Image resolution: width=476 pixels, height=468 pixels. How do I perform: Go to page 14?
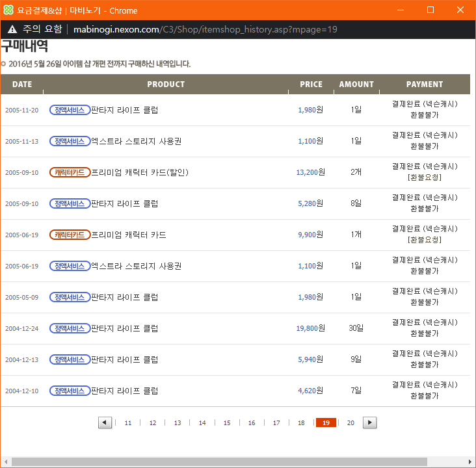(x=202, y=422)
